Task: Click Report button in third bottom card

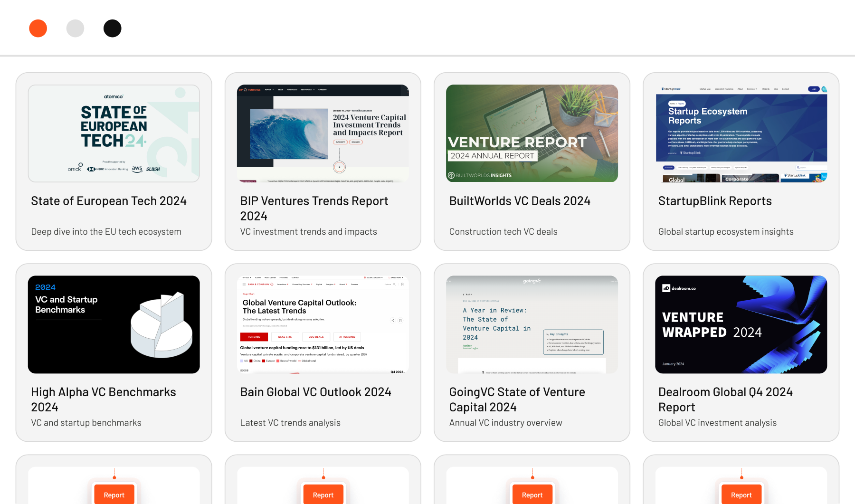Action: pos(532,494)
